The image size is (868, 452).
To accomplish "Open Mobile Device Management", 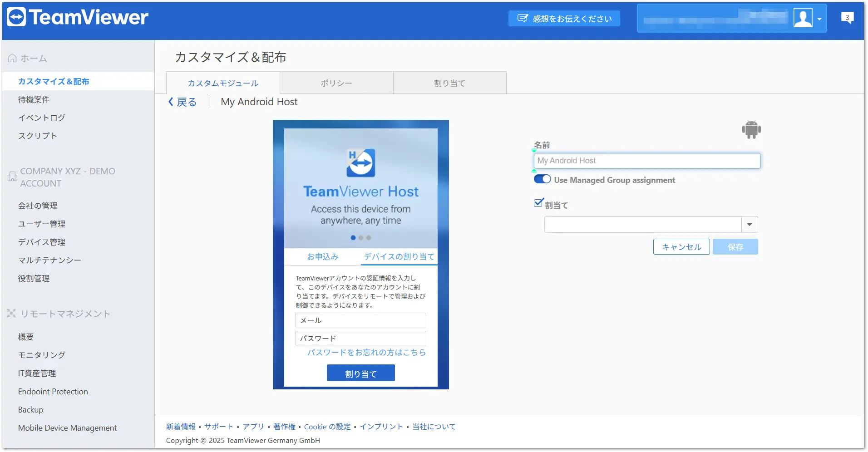I will [x=67, y=427].
